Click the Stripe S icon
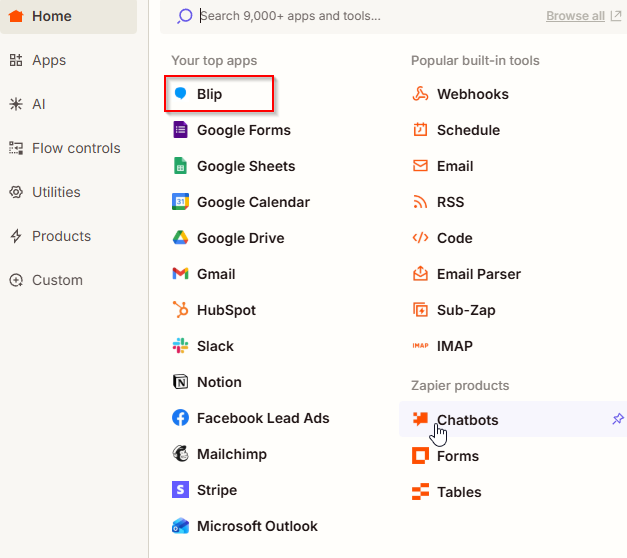Image resolution: width=627 pixels, height=558 pixels. pyautogui.click(x=180, y=490)
